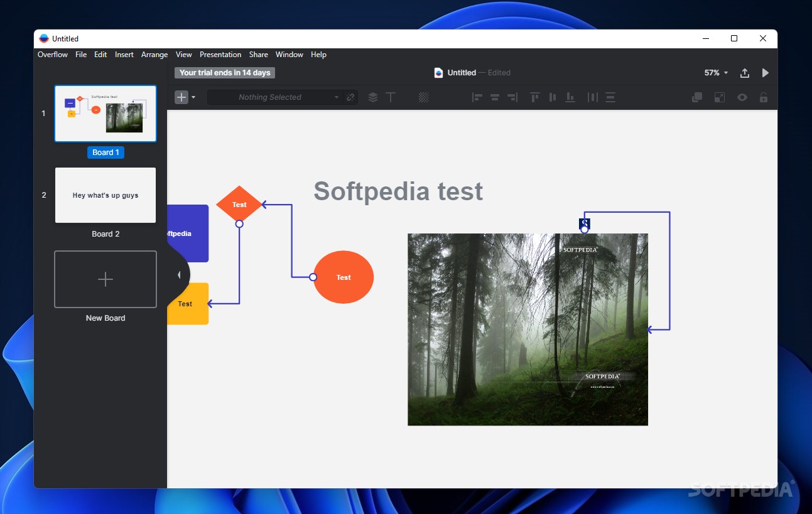Click the Your trial ends in 14 days badge

click(x=225, y=73)
